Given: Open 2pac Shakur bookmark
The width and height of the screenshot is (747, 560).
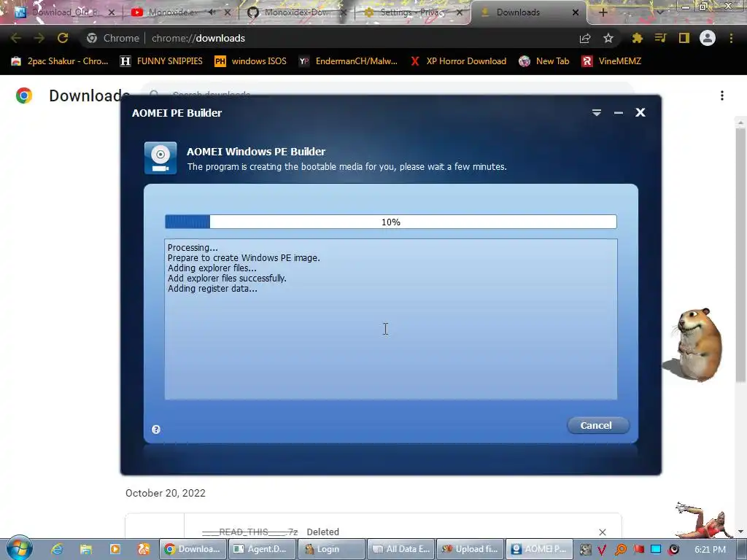Looking at the screenshot, I should (x=60, y=61).
